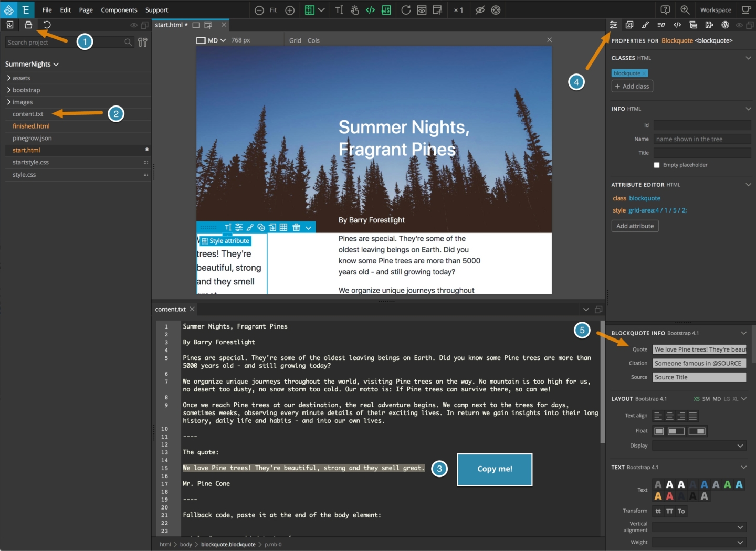Open the WordPress panel on the right

[x=725, y=25]
